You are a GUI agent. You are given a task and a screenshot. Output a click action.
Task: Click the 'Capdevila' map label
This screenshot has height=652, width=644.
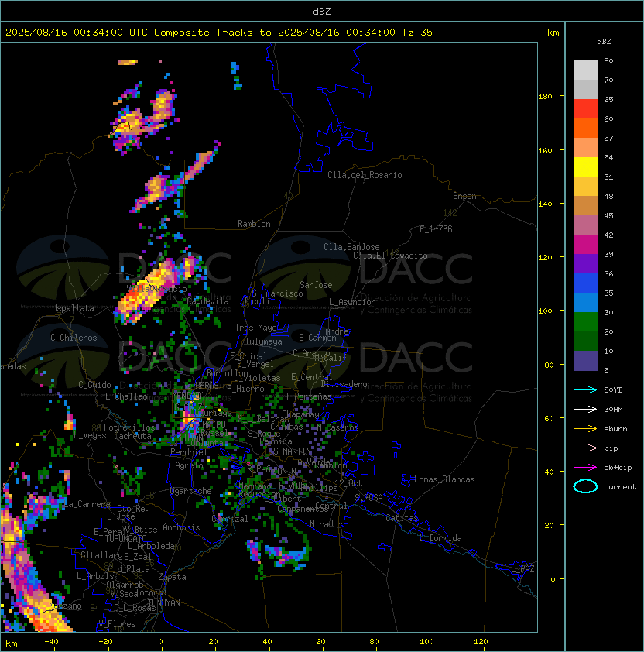[x=208, y=301]
